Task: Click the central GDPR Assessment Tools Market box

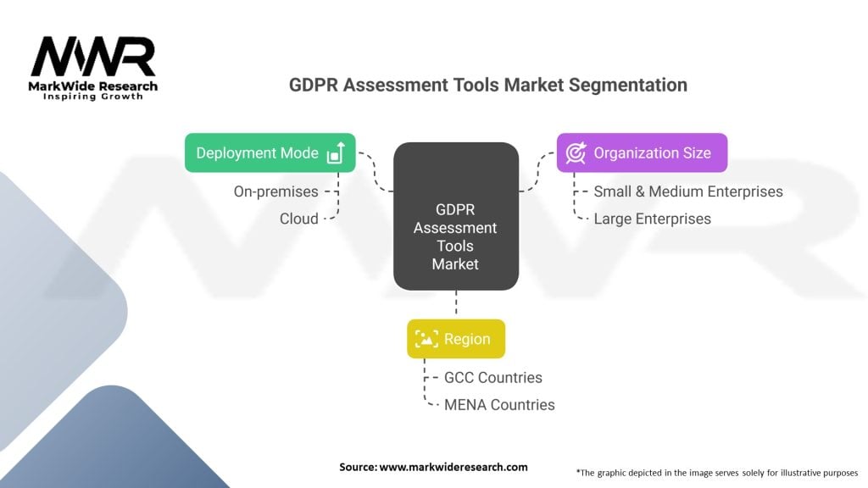Action: (x=456, y=215)
